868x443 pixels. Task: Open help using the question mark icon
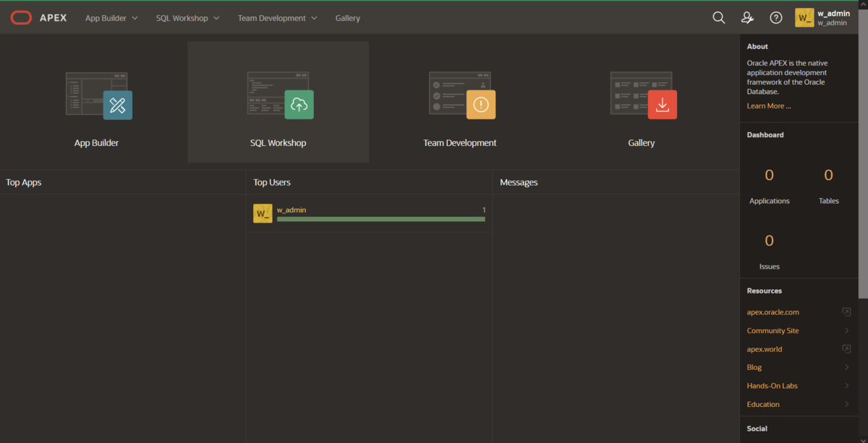[x=775, y=17]
